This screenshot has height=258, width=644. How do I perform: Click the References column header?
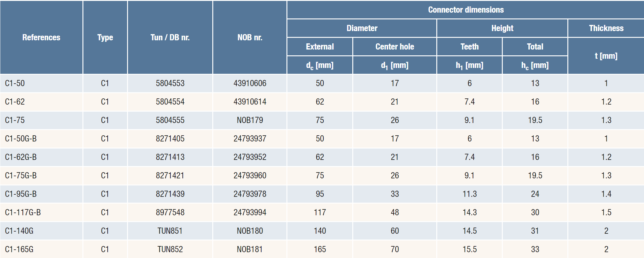pos(41,38)
